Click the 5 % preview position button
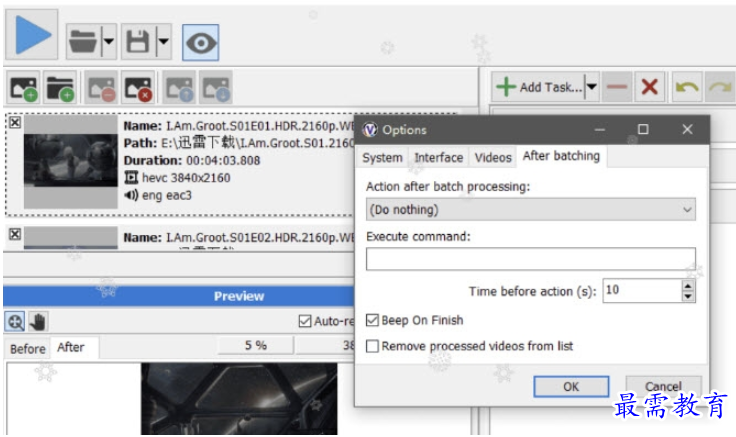Screen dimensions: 736x437 [256, 345]
